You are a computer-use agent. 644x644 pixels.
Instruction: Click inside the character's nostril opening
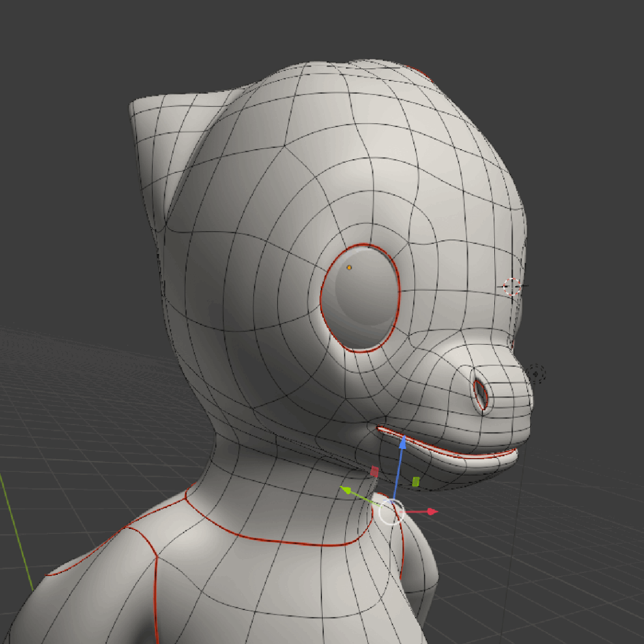pos(481,394)
